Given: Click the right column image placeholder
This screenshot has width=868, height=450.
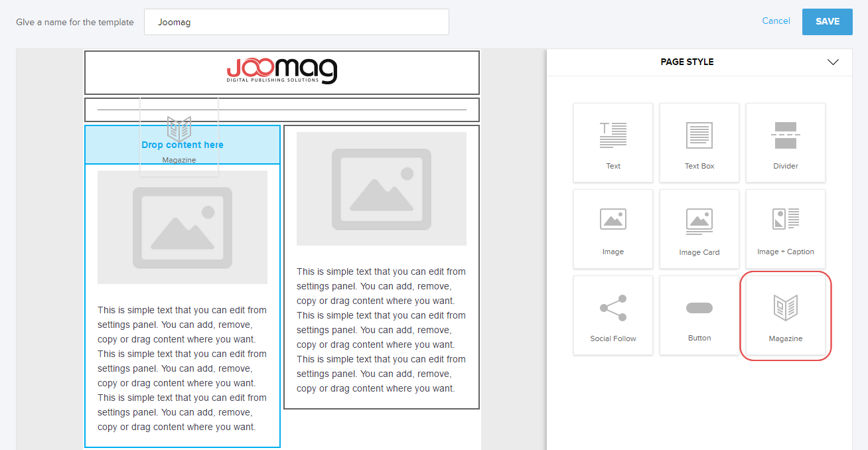Looking at the screenshot, I should (x=381, y=188).
